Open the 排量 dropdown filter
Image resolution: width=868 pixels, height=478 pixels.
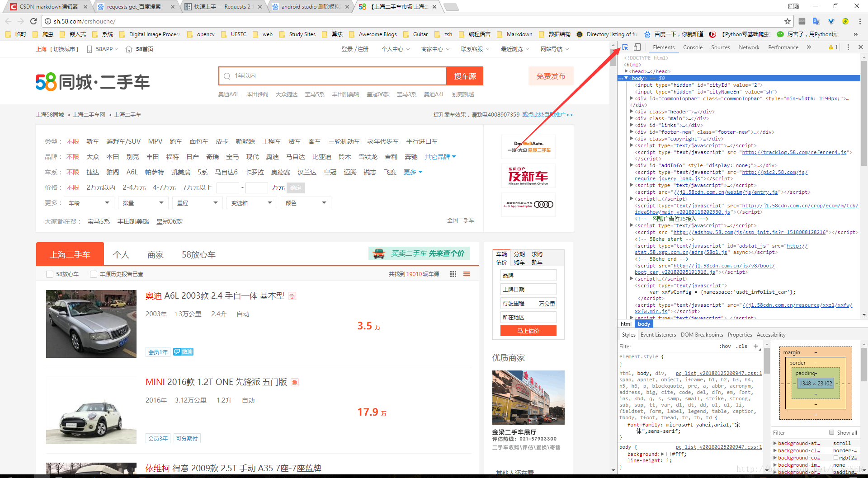[143, 203]
